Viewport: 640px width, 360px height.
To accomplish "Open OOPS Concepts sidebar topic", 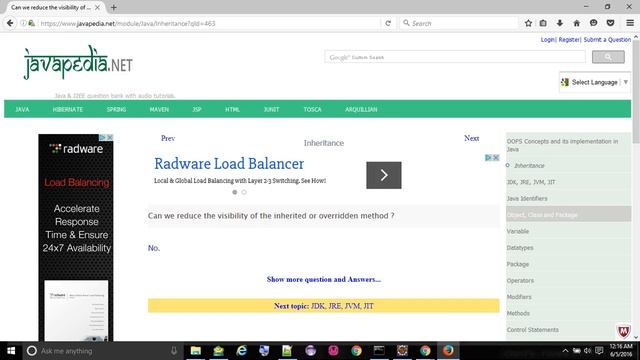I will coord(562,145).
